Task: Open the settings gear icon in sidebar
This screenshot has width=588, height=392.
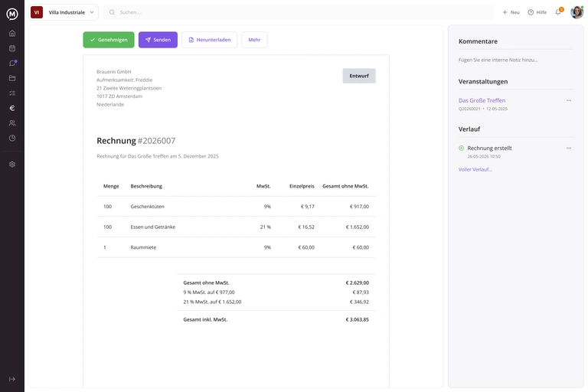Action: [12, 165]
